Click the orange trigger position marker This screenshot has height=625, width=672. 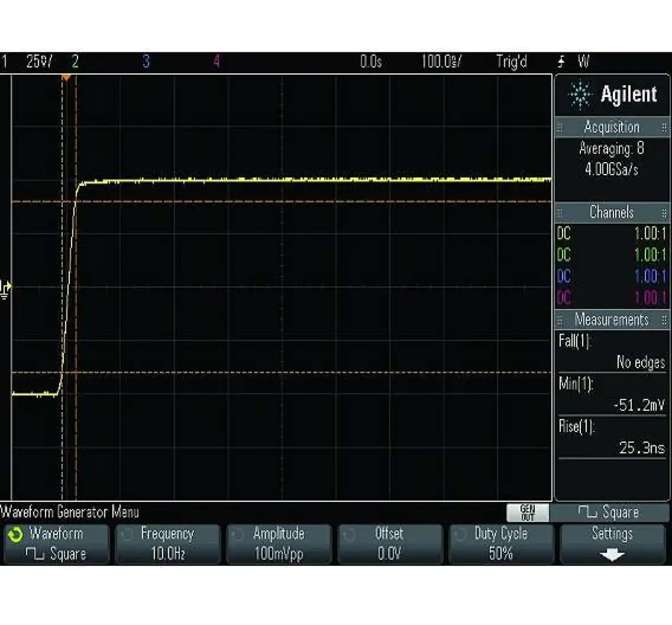coord(66,78)
